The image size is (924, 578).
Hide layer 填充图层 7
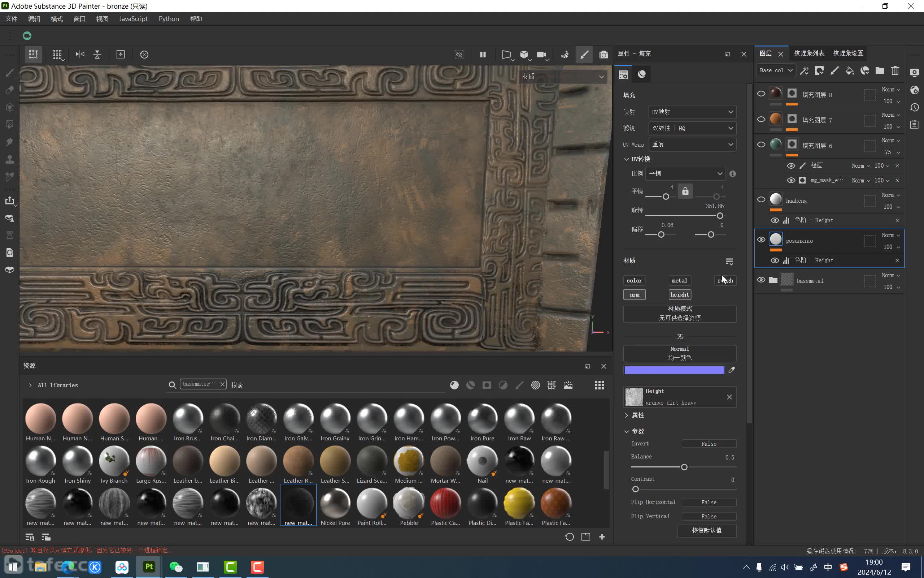pyautogui.click(x=760, y=119)
